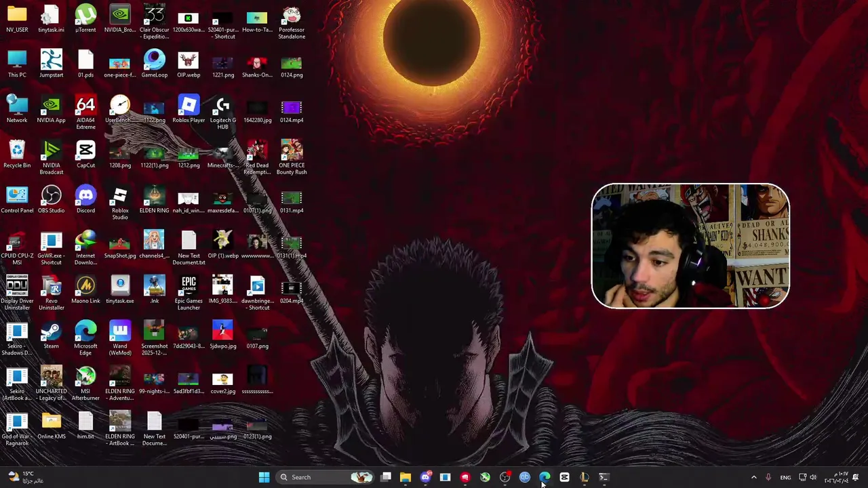Open God of War Ragnarok shortcut
The image size is (868, 488).
[17, 428]
